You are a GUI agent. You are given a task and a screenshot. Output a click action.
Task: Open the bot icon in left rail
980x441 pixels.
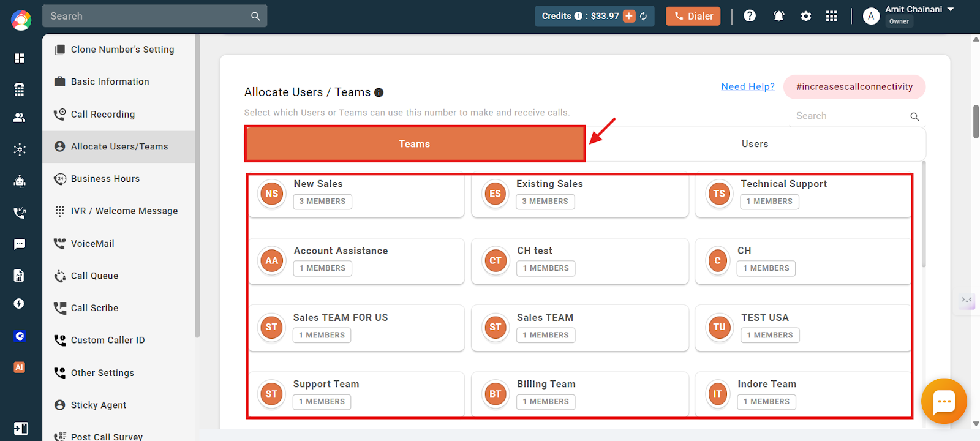tap(20, 181)
